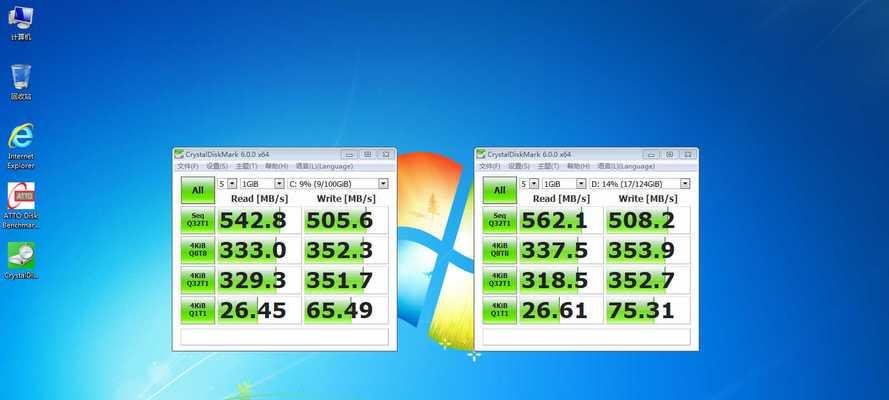Click the comment field in C: drive window

285,337
